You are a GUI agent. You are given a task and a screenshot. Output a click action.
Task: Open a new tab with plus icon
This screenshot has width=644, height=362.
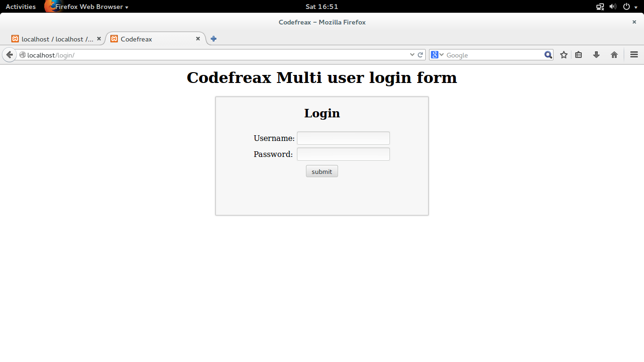[214, 39]
